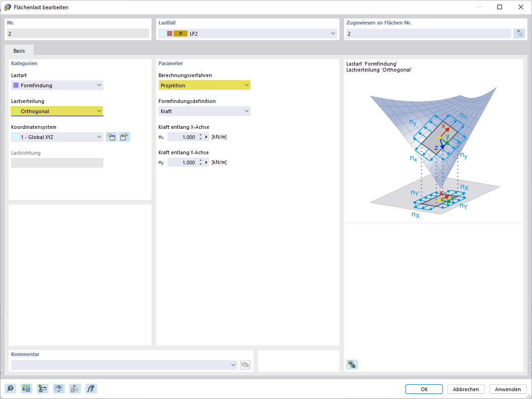Click the ny force input field
532x399 pixels.
point(182,163)
